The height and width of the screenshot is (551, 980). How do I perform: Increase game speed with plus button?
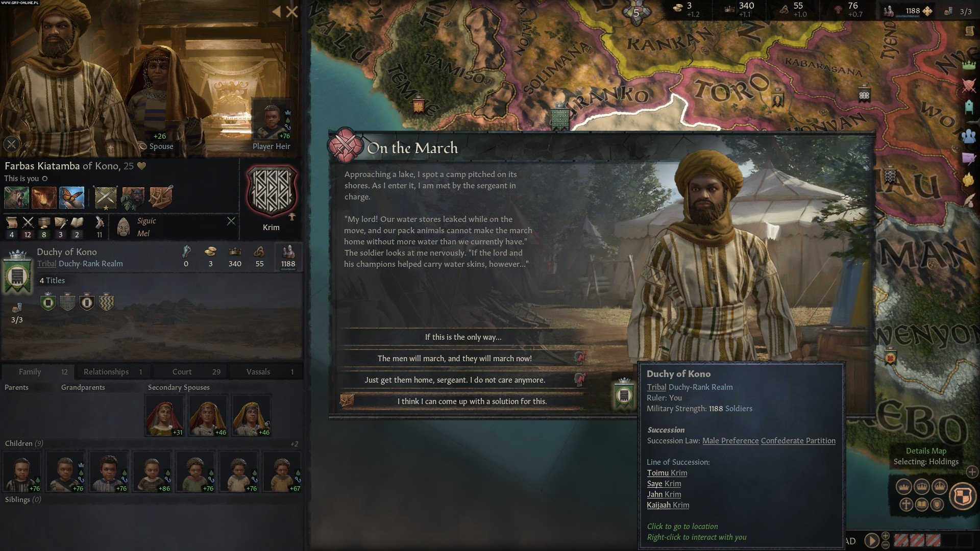pyautogui.click(x=886, y=536)
